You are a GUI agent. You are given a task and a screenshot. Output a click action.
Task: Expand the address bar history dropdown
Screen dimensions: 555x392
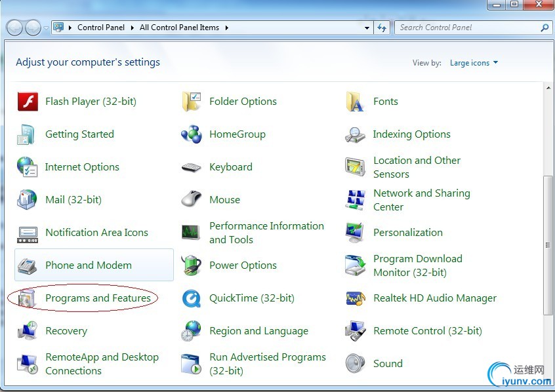[367, 28]
